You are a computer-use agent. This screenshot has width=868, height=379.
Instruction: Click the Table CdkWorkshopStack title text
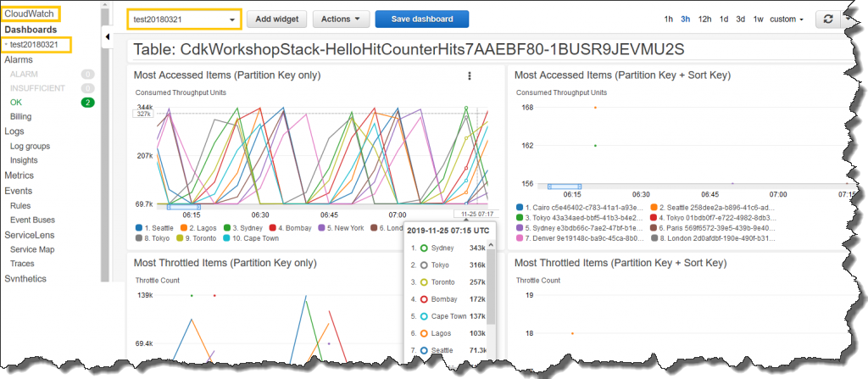click(409, 50)
